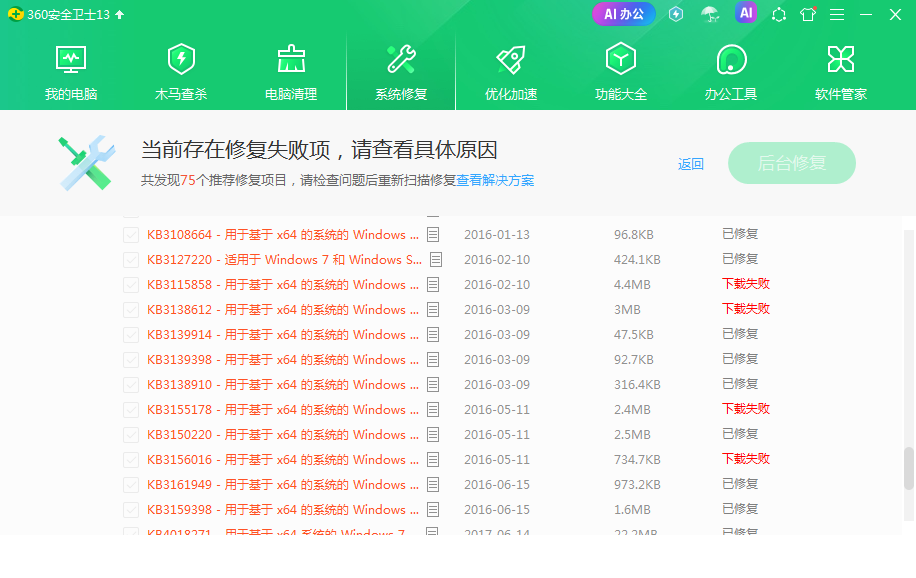
Task: Click the vertical scrollbar thumb of patch list
Action: (908, 468)
